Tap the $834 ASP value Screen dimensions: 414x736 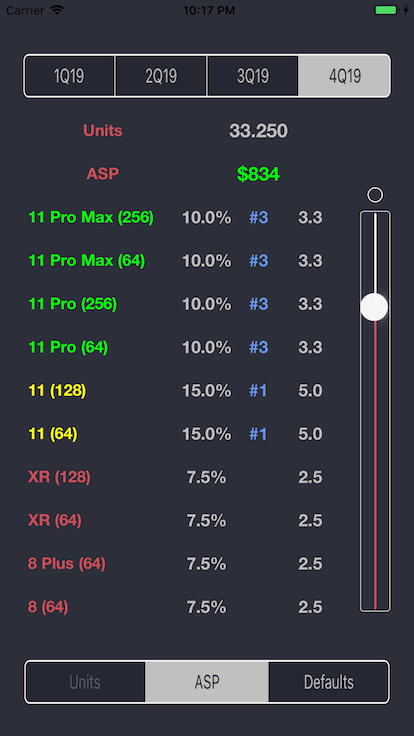(258, 174)
